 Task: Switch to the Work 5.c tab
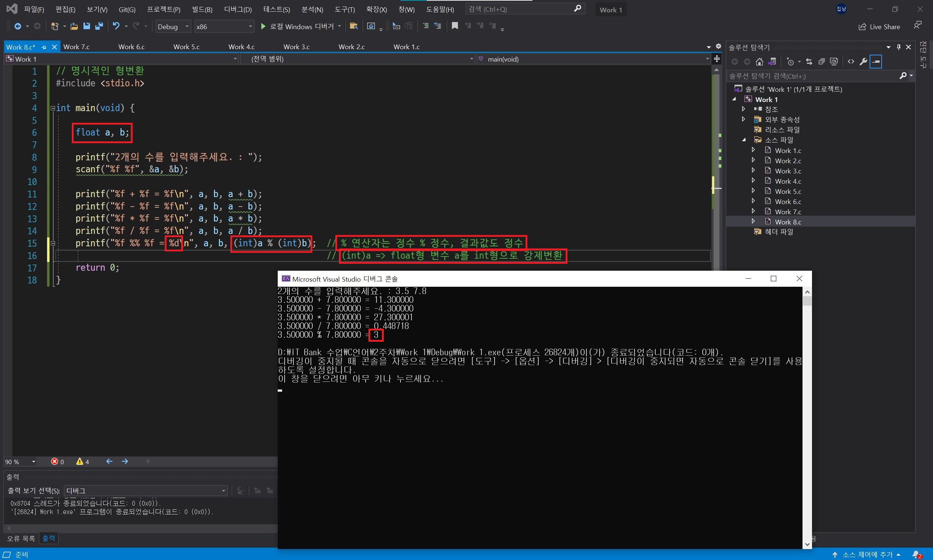point(187,47)
